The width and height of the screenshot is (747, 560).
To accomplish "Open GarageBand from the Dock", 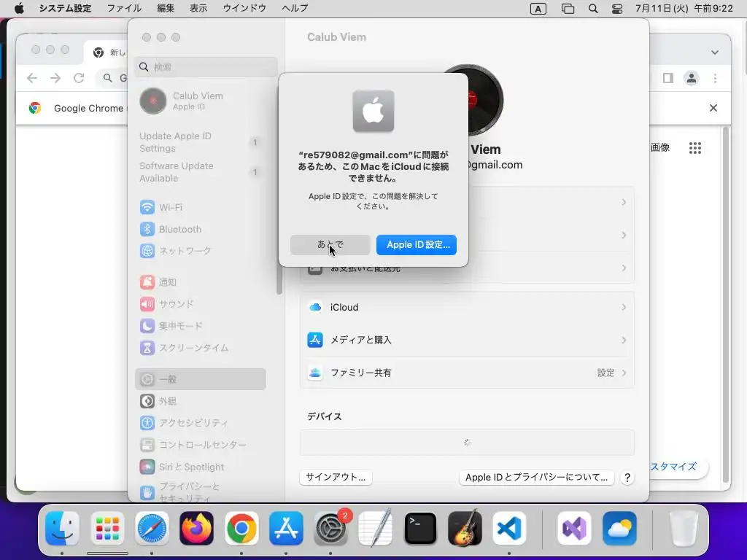I will point(465,528).
